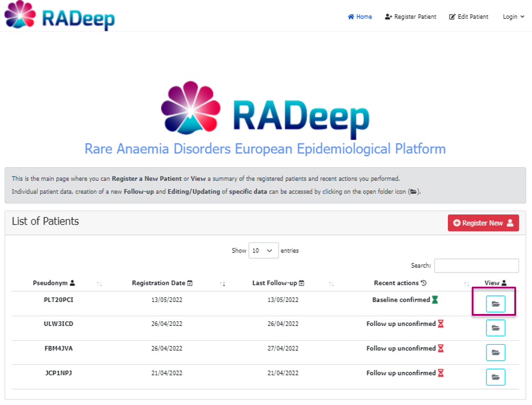Viewport: 532px width, 405px height.
Task: Click green hourglass icon Baseline confirmed
Action: click(435, 300)
